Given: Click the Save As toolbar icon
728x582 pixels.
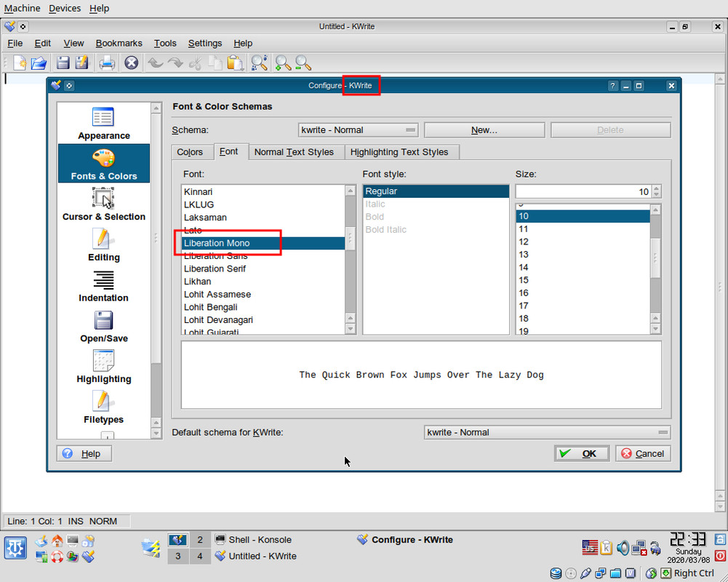Looking at the screenshot, I should point(82,63).
